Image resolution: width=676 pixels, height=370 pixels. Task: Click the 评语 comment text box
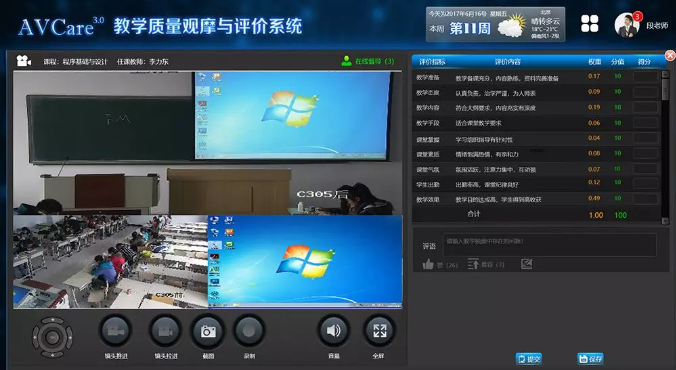(549, 245)
